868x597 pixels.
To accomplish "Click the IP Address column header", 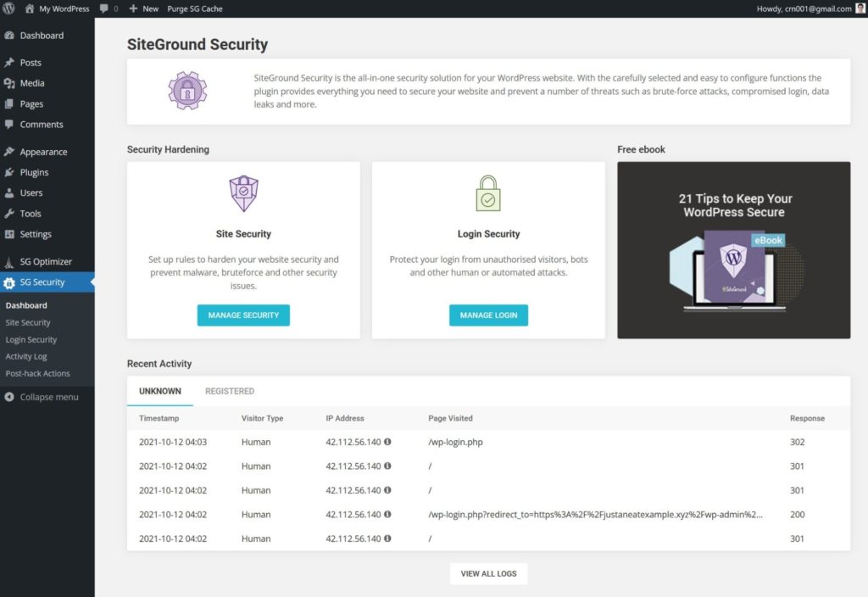I will tap(345, 418).
